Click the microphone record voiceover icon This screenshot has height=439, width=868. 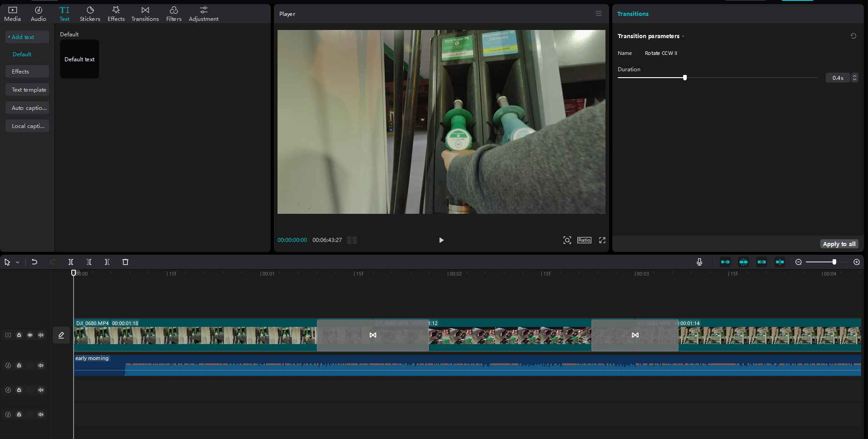pyautogui.click(x=699, y=262)
